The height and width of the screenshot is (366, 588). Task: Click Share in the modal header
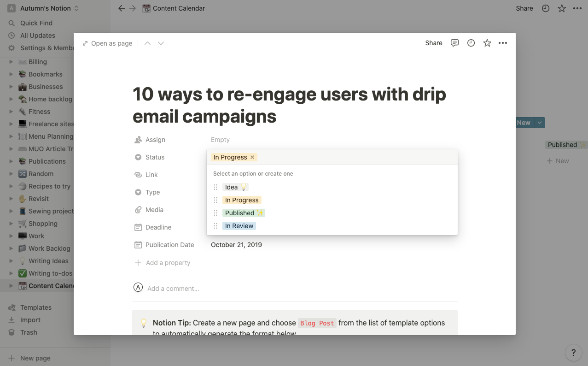434,43
